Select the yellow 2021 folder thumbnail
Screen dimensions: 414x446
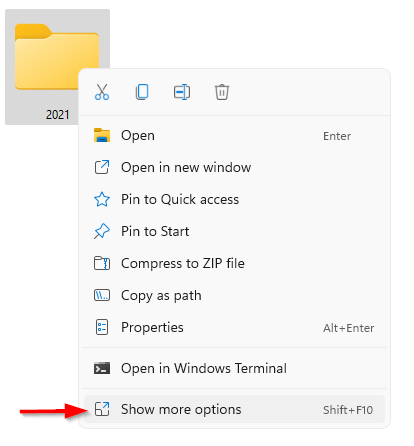click(57, 57)
